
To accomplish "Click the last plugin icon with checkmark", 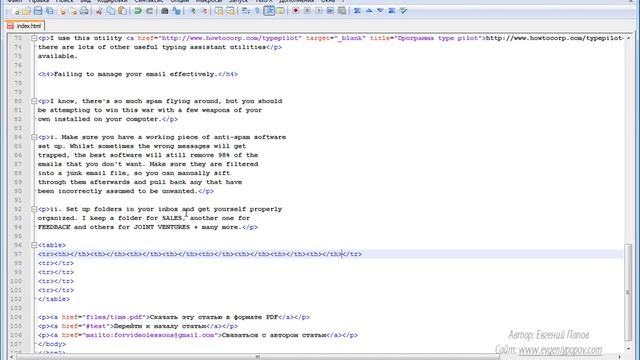I will (403, 11).
